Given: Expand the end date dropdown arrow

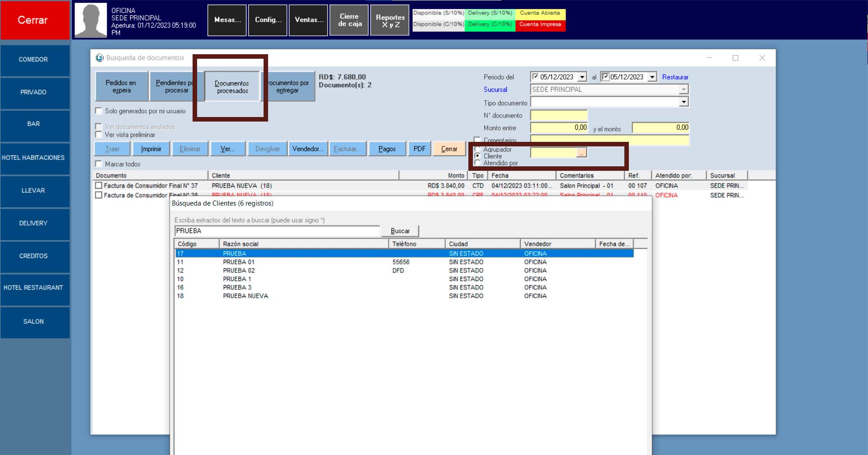Looking at the screenshot, I should coord(652,77).
